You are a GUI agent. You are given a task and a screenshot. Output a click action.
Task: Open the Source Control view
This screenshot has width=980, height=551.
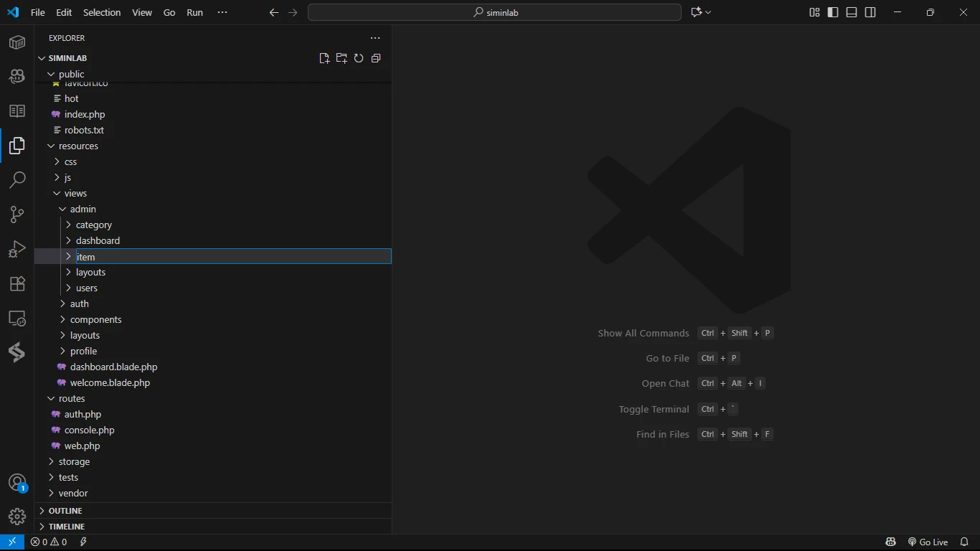pyautogui.click(x=17, y=215)
